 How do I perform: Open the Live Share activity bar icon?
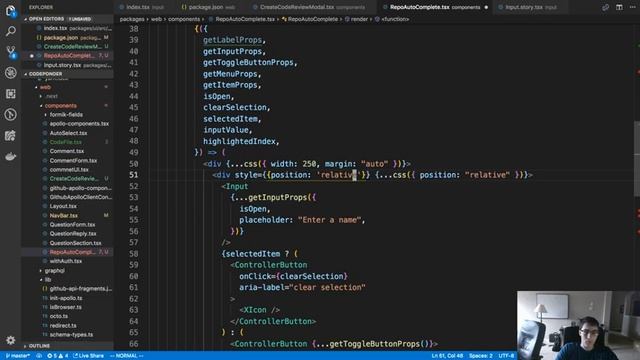tap(11, 136)
